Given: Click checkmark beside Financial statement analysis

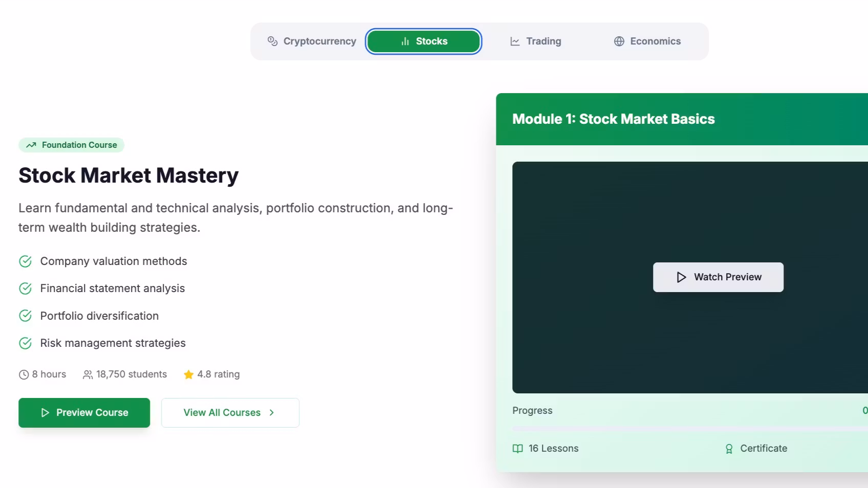Looking at the screenshot, I should click(25, 289).
